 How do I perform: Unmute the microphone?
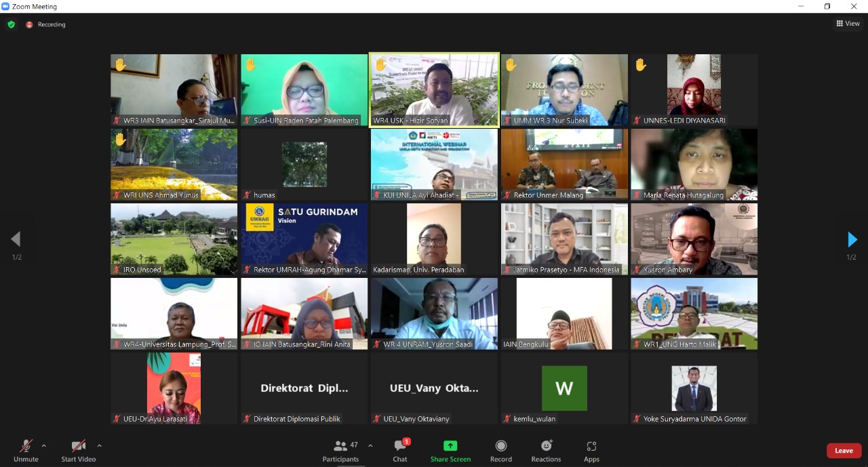26,451
